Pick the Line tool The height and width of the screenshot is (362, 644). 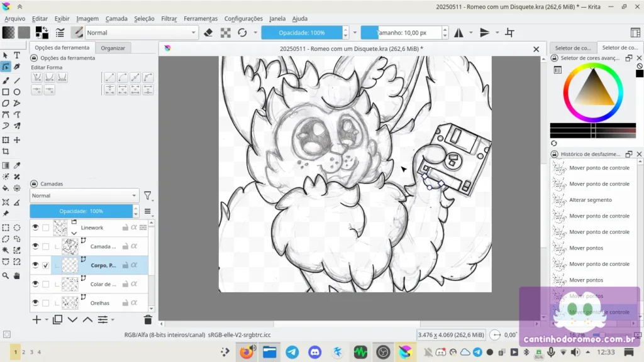pos(17,80)
